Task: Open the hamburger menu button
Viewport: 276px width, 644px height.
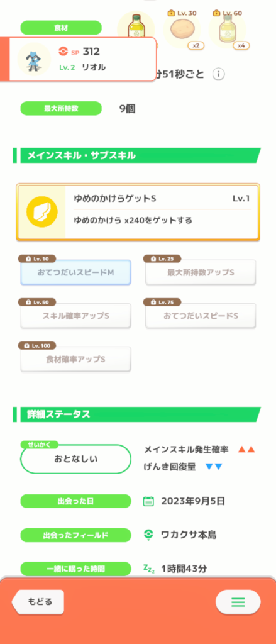Action: pyautogui.click(x=238, y=602)
